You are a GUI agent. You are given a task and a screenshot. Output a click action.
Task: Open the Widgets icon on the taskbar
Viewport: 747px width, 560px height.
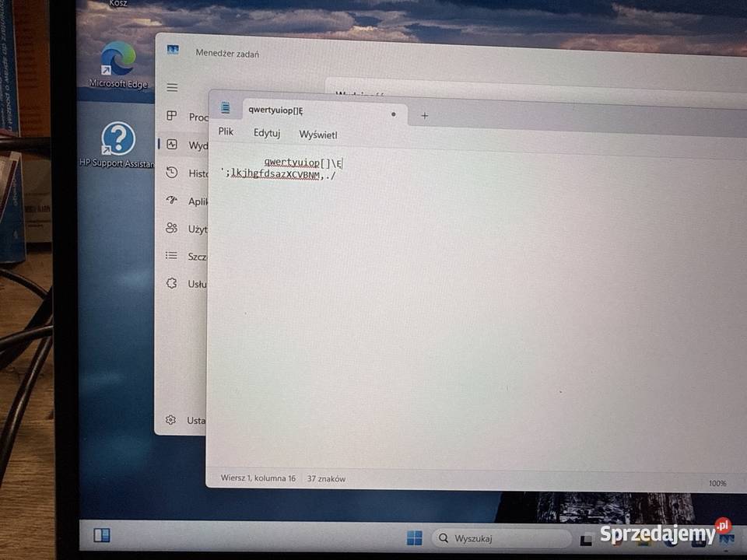[x=102, y=535]
